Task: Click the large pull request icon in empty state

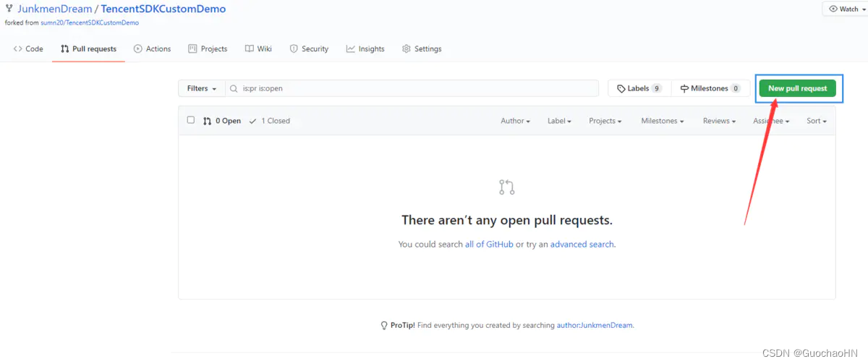Action: tap(507, 187)
